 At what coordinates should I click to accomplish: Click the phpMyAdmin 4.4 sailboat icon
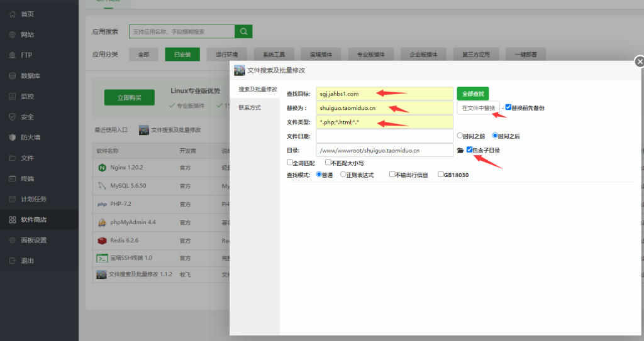[101, 222]
